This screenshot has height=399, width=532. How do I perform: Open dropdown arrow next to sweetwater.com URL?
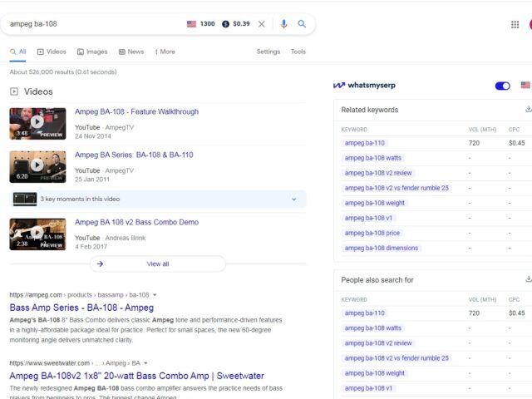click(x=145, y=363)
